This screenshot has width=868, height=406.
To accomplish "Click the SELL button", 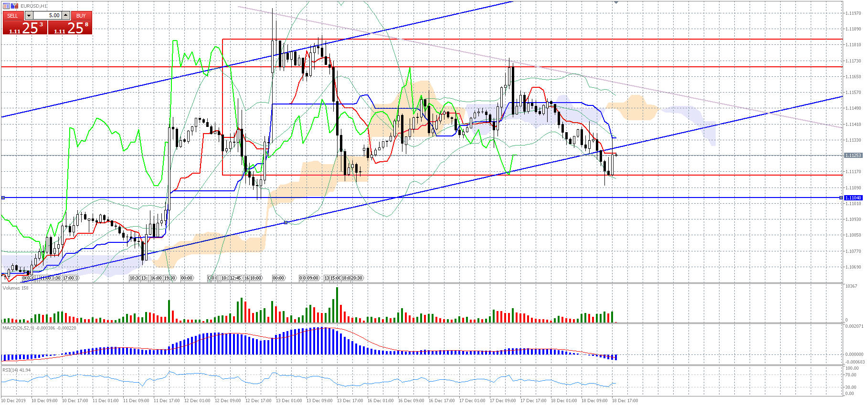I will 12,16.
